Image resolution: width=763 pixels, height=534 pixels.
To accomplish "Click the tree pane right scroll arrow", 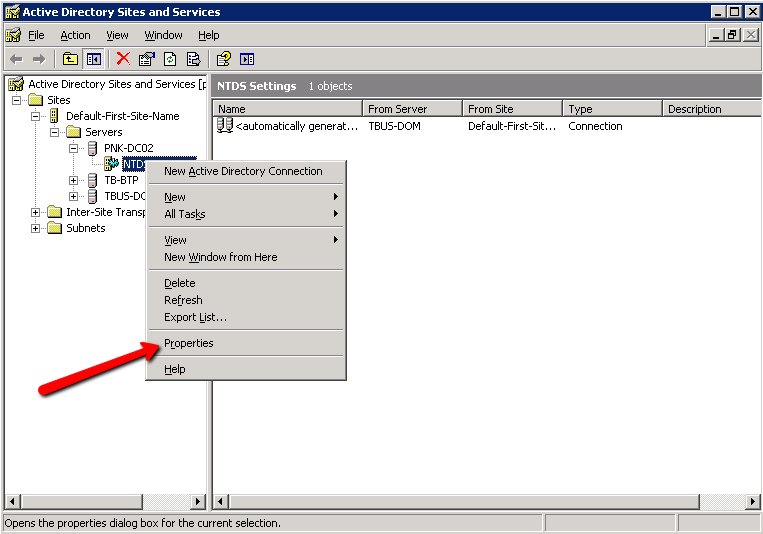I will click(198, 501).
